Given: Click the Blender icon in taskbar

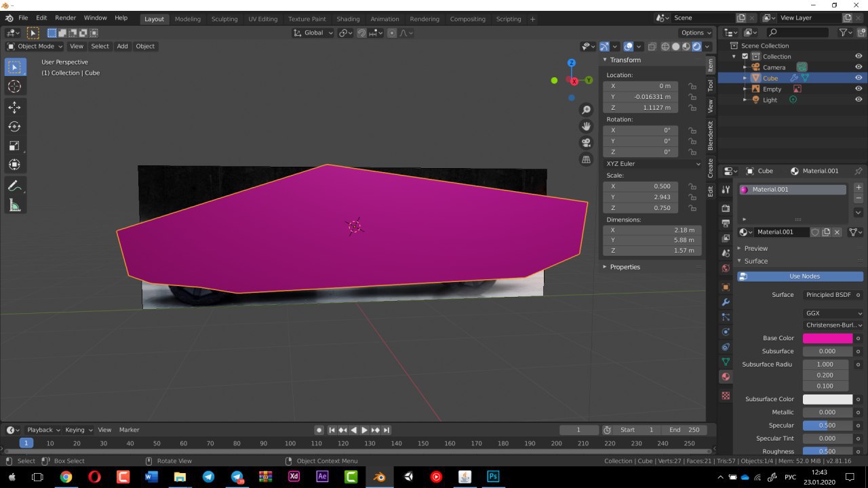Looking at the screenshot, I should [380, 477].
